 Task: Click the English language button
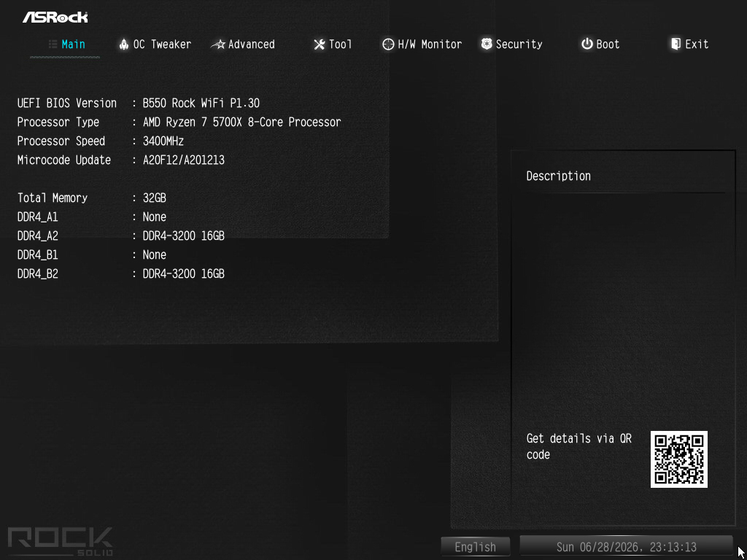tap(476, 547)
